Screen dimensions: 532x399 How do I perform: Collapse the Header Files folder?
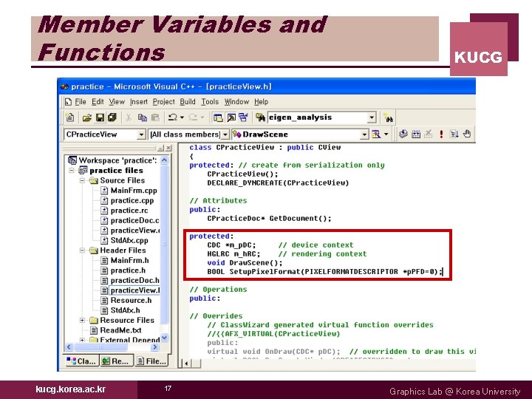point(82,250)
